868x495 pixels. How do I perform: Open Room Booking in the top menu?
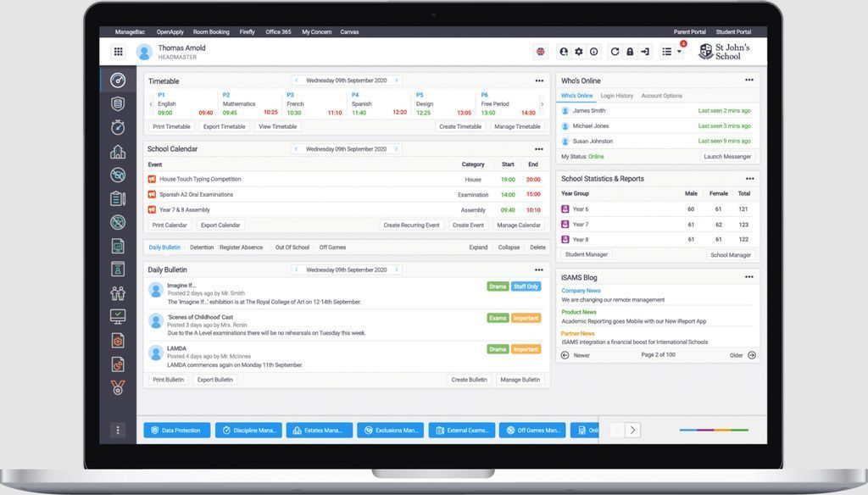pos(211,32)
